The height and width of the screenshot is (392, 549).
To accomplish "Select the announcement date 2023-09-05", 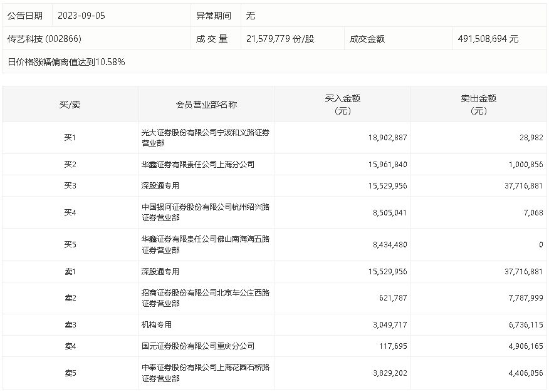I will coord(81,16).
